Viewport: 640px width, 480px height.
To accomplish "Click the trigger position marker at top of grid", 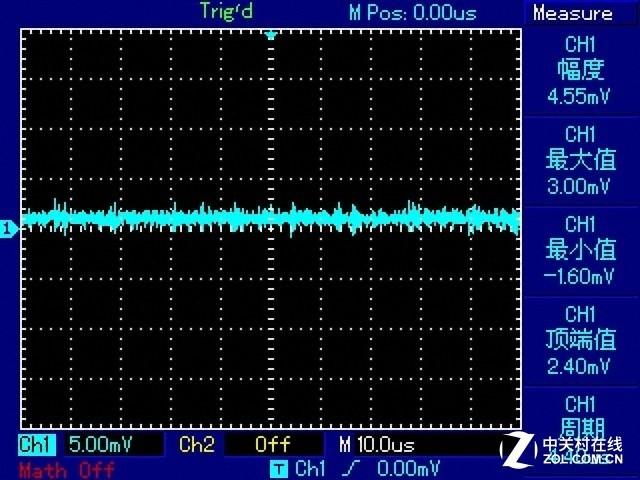I will point(270,35).
